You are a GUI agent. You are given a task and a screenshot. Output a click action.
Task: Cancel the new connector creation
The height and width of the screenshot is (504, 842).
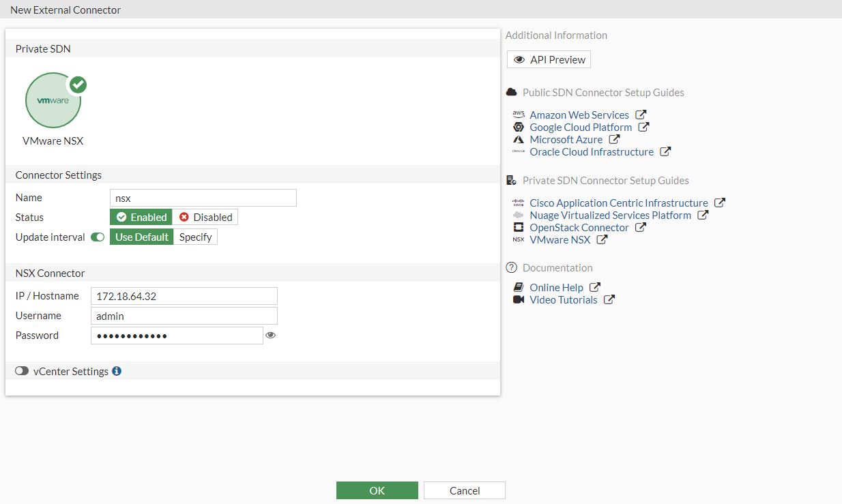click(464, 490)
